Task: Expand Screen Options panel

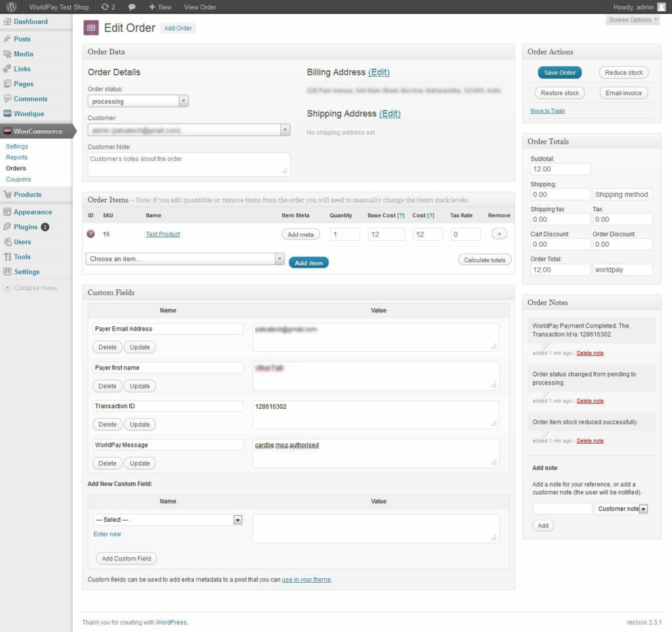Action: 633,20
